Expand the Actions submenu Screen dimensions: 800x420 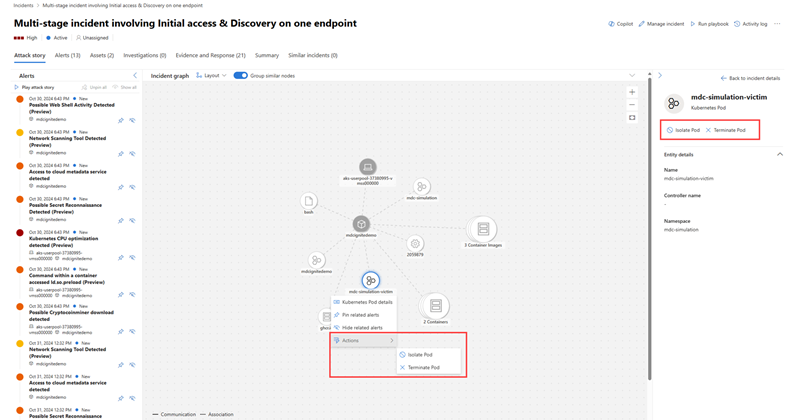(x=363, y=340)
